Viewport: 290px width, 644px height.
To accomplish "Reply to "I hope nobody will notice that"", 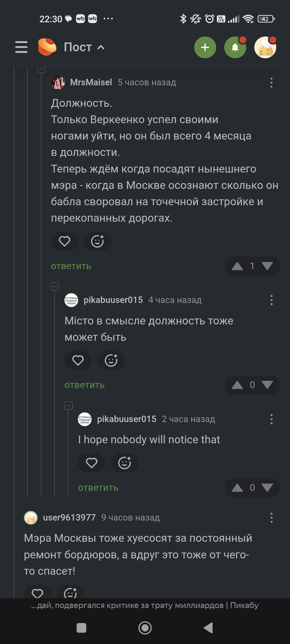I will [x=98, y=488].
